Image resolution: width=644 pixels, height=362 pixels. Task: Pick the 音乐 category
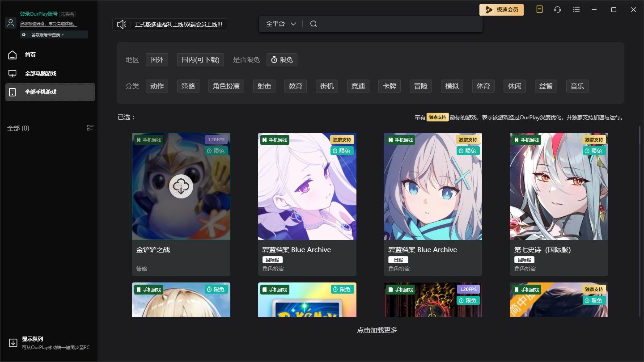[577, 86]
